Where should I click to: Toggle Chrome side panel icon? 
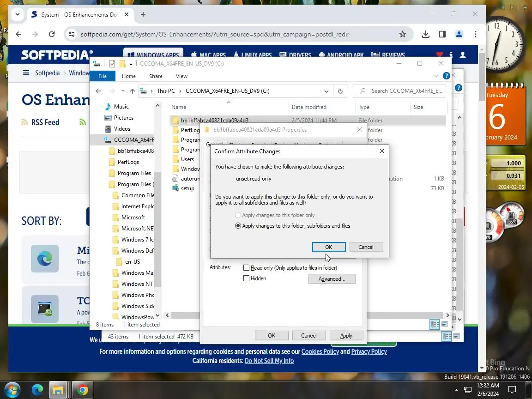point(442,34)
